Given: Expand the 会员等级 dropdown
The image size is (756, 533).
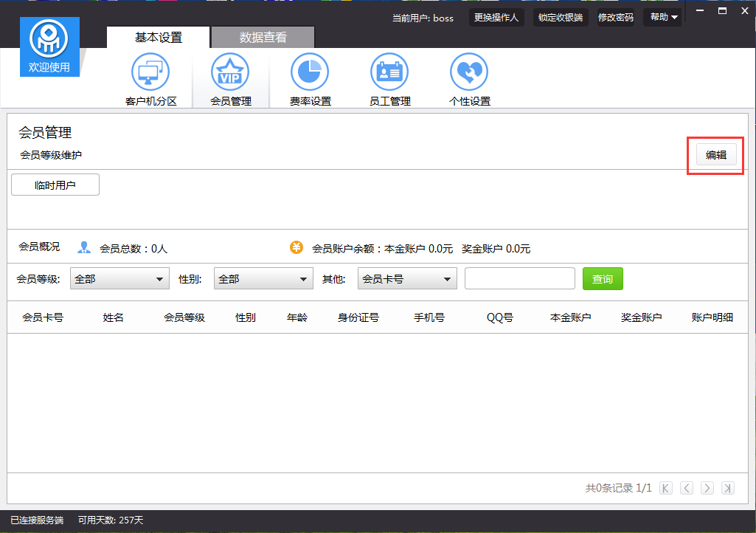Looking at the screenshot, I should 119,279.
